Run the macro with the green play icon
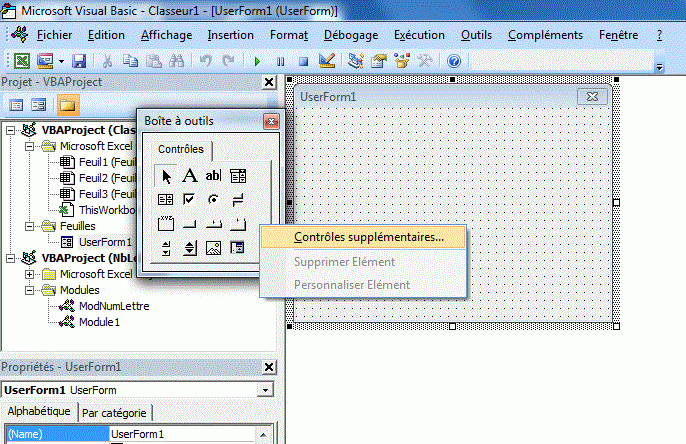The height and width of the screenshot is (444, 686). [x=257, y=61]
